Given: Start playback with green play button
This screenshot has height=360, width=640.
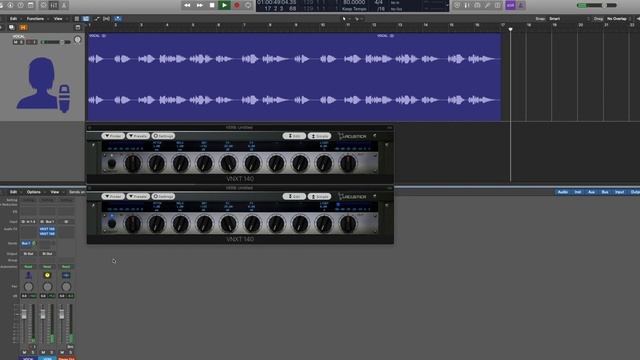Looking at the screenshot, I should (x=224, y=5).
